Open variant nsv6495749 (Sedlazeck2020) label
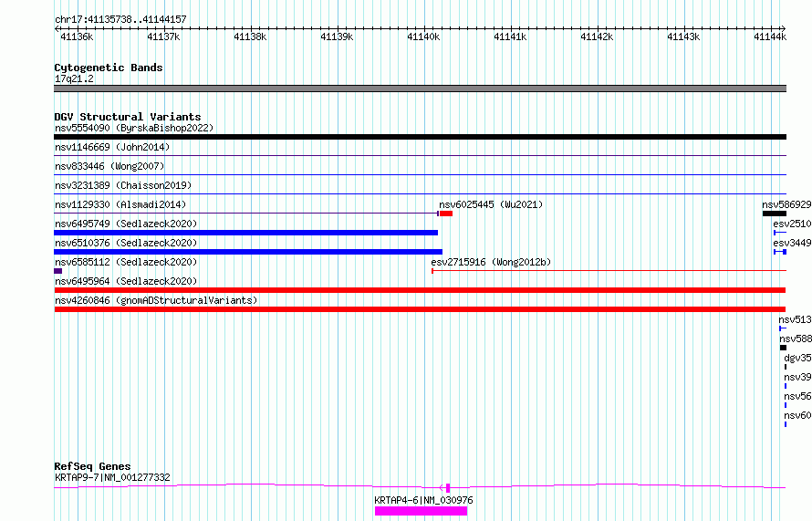 [x=126, y=224]
